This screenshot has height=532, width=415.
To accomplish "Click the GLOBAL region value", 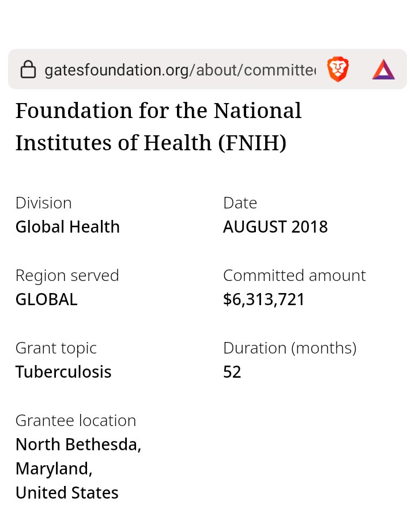I will (x=46, y=299).
